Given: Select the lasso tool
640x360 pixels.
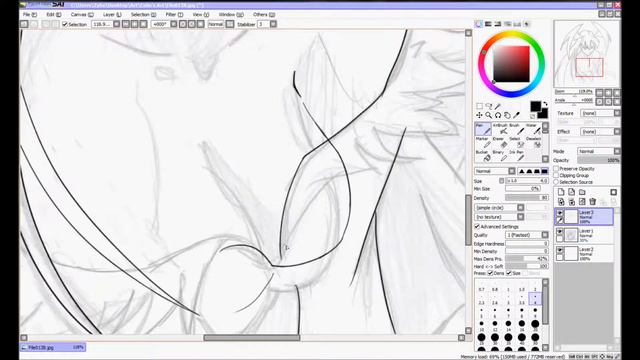Looking at the screenshot, I should (x=489, y=106).
